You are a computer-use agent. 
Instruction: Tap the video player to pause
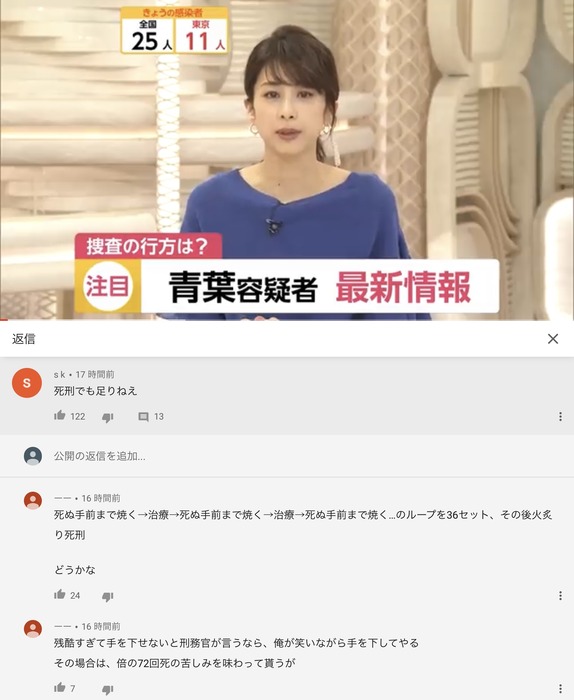pos(287,159)
